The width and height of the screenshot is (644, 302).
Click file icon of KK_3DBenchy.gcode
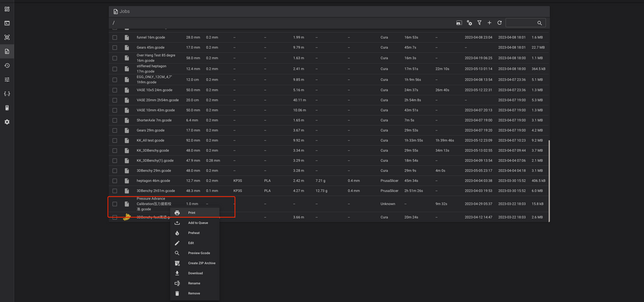[127, 150]
